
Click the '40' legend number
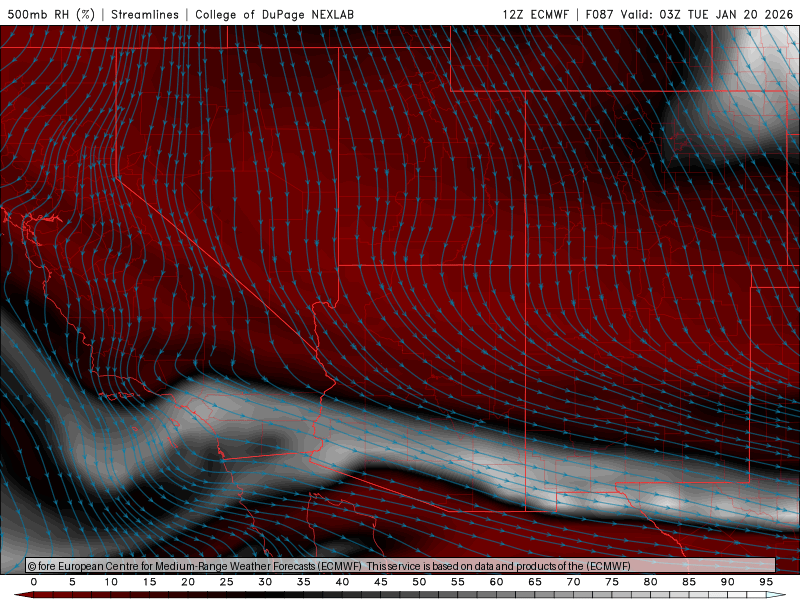click(342, 582)
